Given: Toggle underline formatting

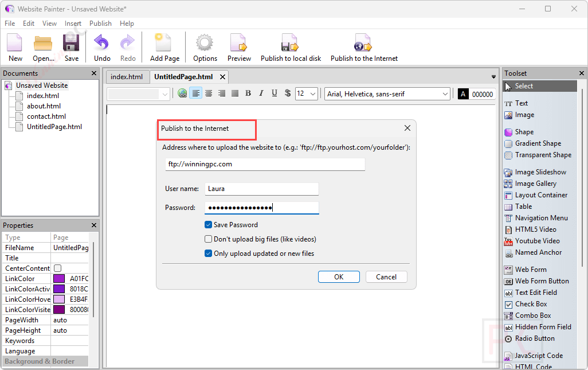Looking at the screenshot, I should (275, 94).
